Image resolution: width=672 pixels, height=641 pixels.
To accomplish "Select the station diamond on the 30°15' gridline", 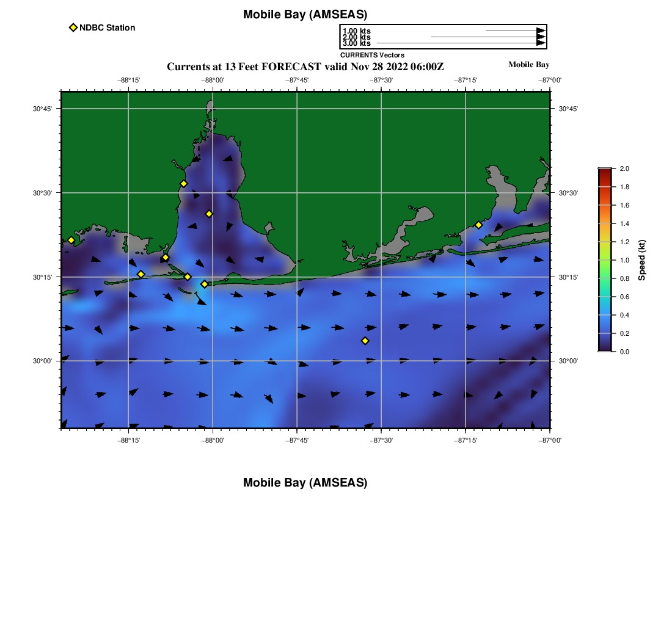I will (188, 277).
